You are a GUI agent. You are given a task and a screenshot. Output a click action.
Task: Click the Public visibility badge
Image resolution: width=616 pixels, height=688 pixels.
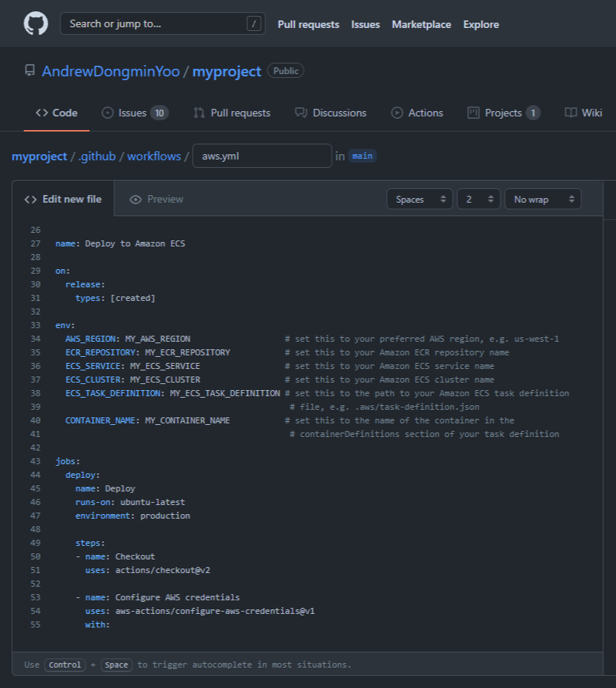(x=286, y=70)
